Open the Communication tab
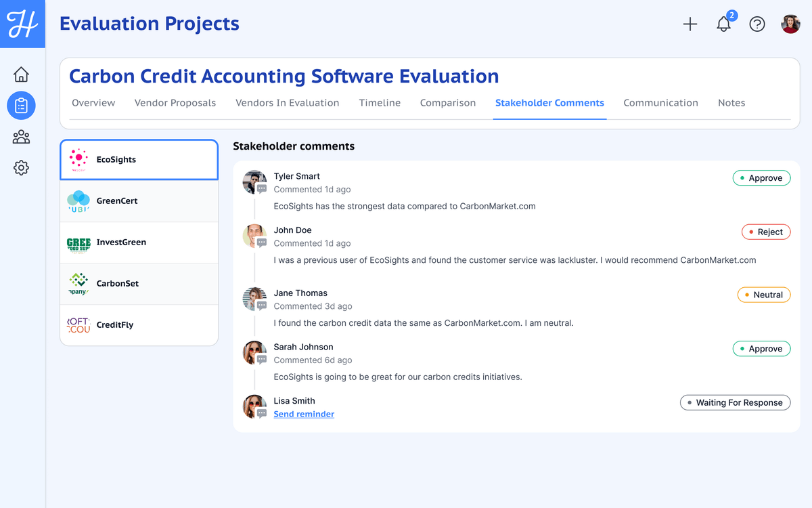 (660, 103)
